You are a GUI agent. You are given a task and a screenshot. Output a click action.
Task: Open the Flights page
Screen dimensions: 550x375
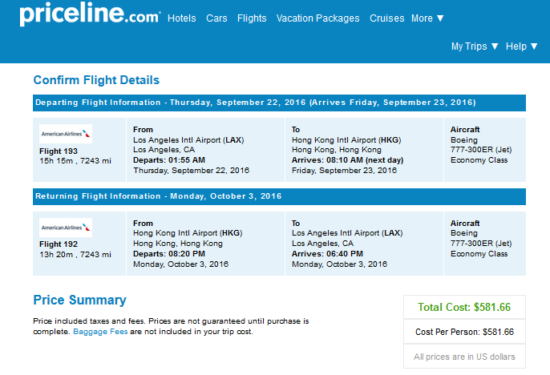point(251,18)
